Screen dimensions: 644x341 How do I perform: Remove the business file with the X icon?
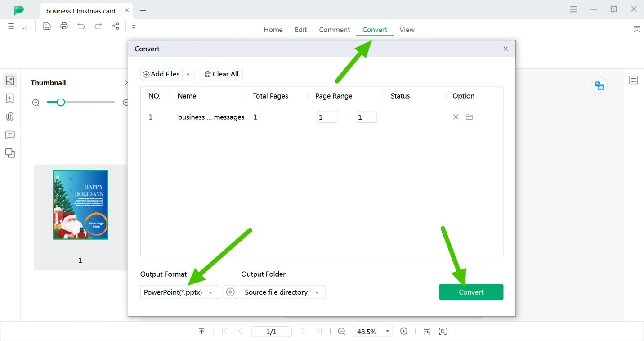click(x=456, y=117)
